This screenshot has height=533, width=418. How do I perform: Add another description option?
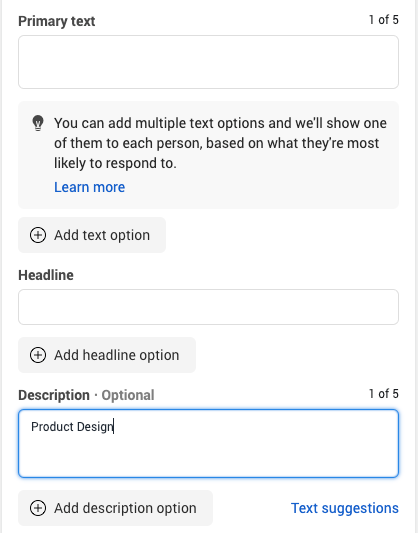[x=115, y=508]
